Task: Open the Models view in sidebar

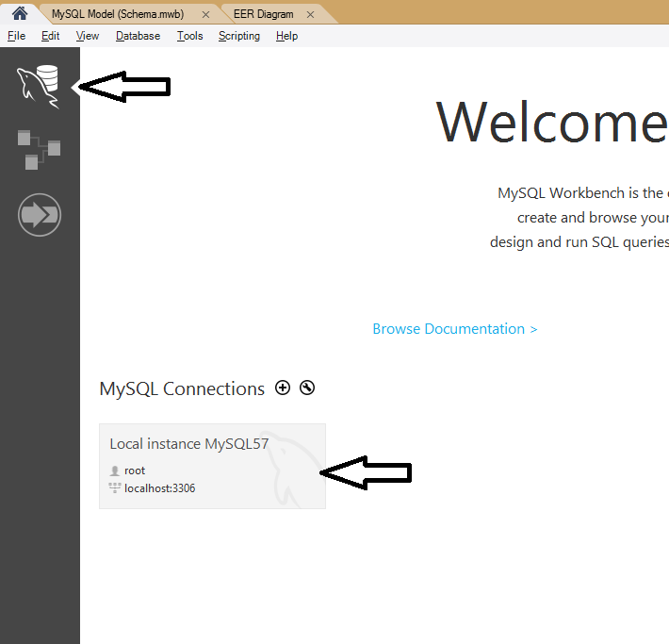Action: tap(39, 149)
